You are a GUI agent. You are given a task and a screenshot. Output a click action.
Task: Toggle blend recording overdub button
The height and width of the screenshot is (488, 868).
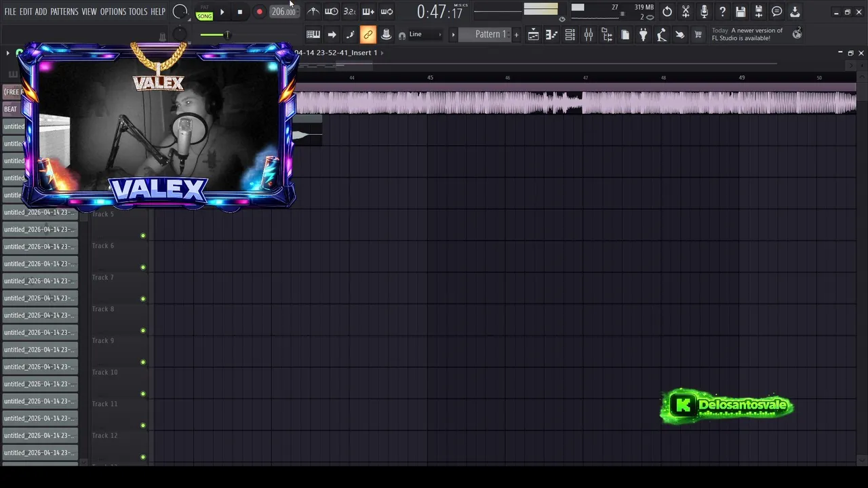point(368,12)
